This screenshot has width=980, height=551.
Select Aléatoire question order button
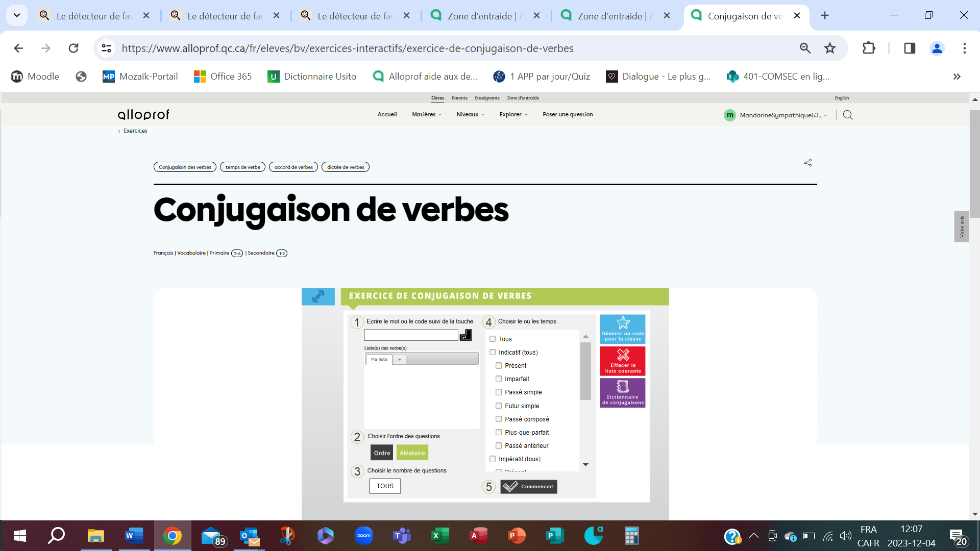tap(412, 453)
